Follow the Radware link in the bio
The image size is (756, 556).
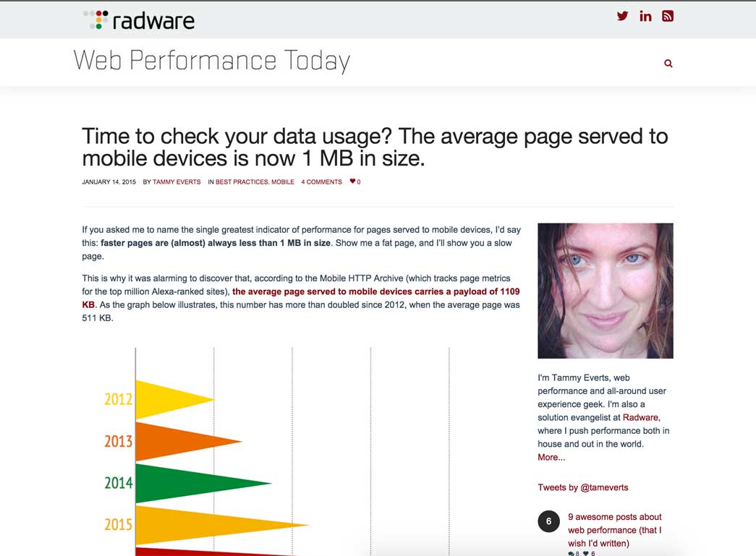point(641,417)
